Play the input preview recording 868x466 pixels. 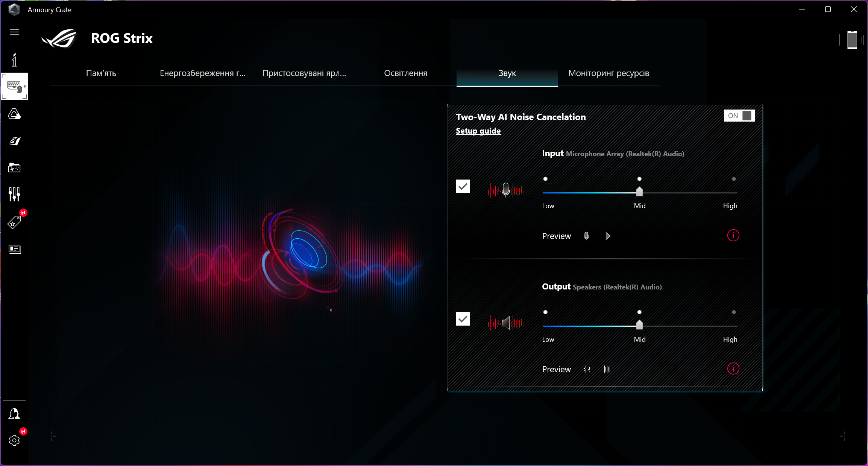[608, 236]
